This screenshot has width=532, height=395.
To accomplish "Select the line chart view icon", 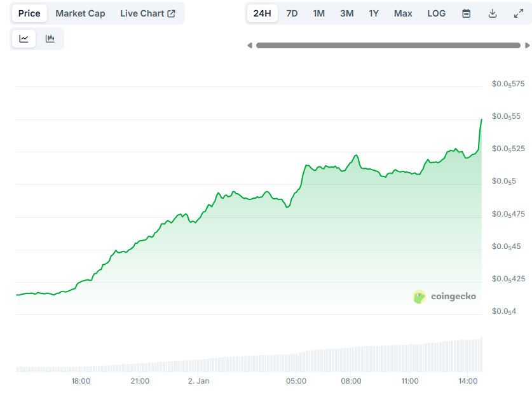I will click(24, 38).
